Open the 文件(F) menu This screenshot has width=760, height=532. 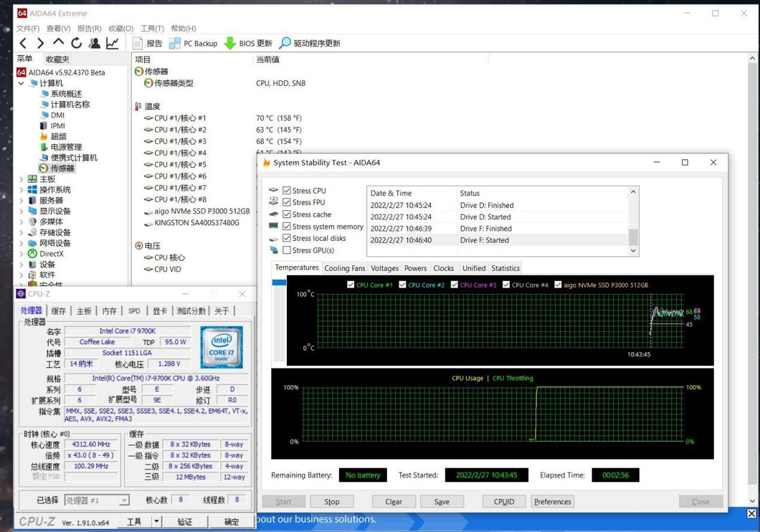tap(28, 28)
